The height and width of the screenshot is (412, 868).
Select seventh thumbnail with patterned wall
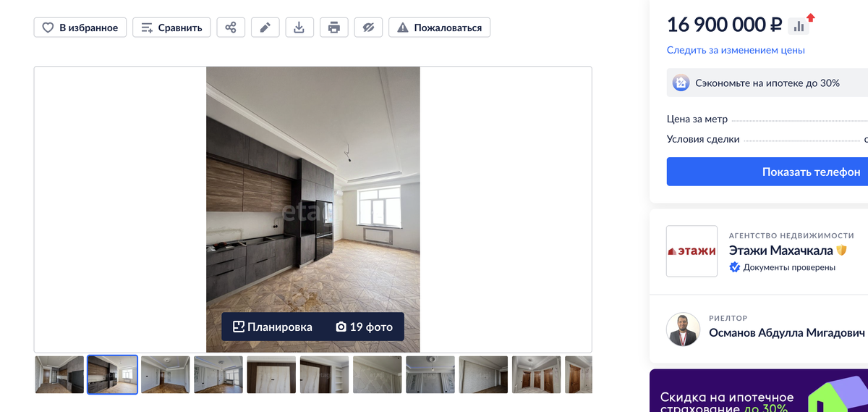click(x=378, y=374)
